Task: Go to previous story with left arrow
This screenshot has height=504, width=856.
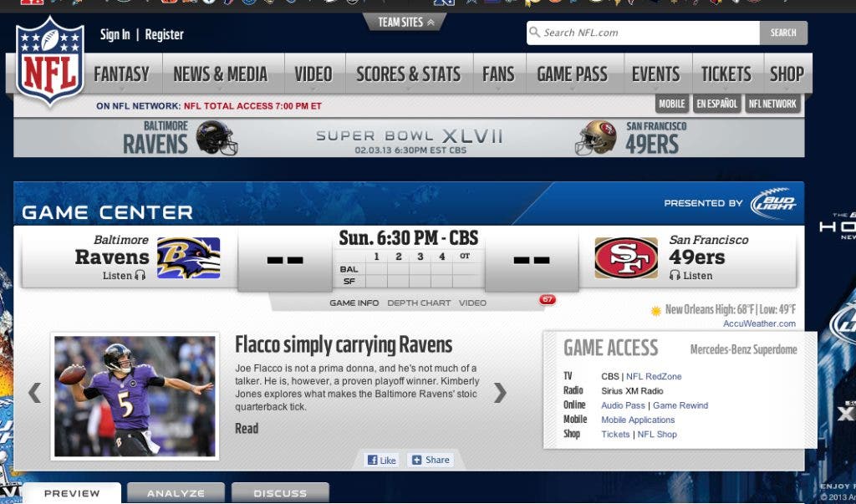Action: coord(34,392)
